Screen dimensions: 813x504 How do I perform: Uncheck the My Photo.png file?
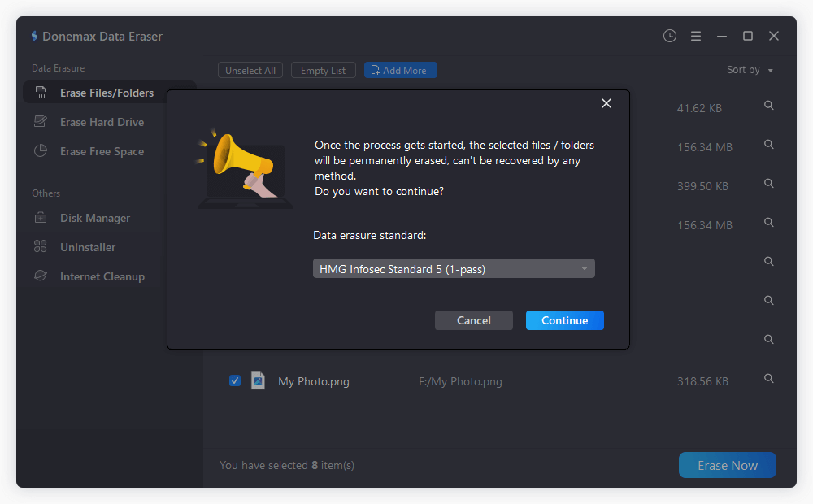[235, 380]
